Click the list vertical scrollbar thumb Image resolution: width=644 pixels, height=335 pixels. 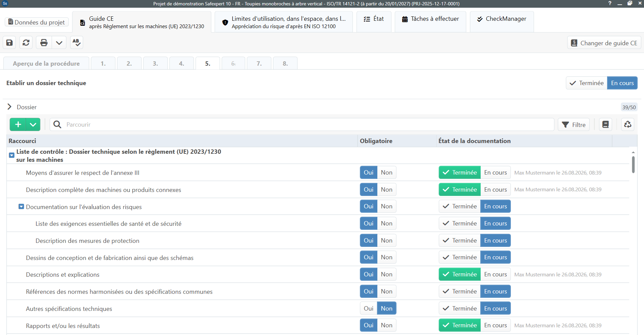[x=633, y=164]
